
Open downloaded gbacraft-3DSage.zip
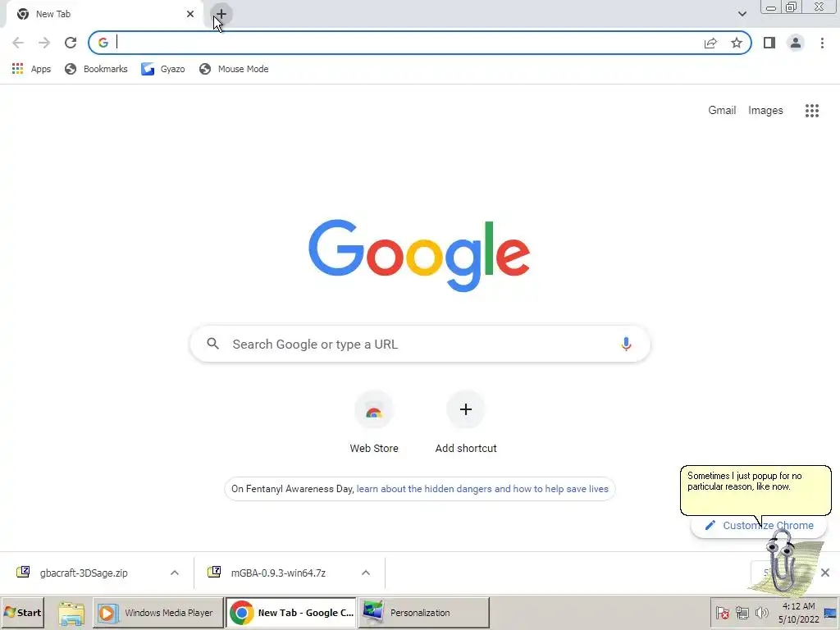(x=84, y=573)
